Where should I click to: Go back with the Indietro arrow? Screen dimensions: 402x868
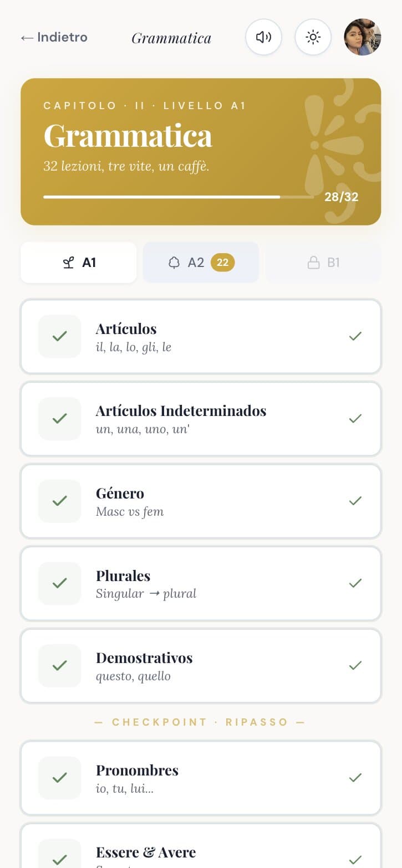(54, 37)
